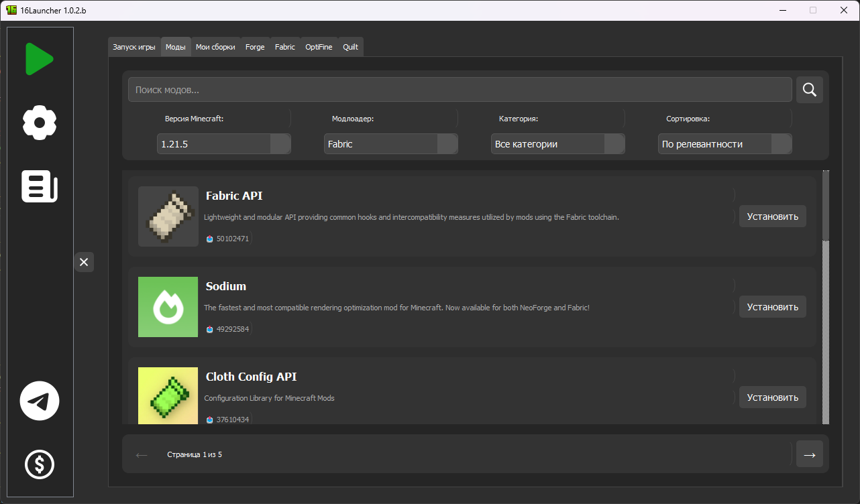Image resolution: width=860 pixels, height=504 pixels.
Task: Open the Fabric tab
Action: 285,47
